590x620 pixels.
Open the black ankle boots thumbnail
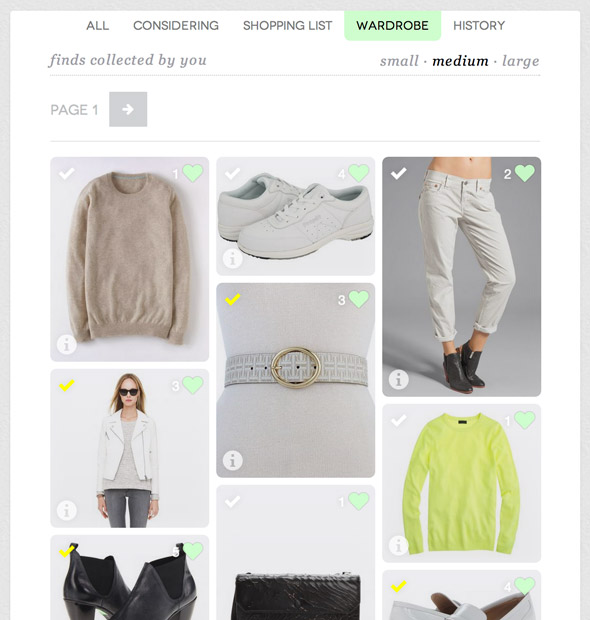(130, 578)
